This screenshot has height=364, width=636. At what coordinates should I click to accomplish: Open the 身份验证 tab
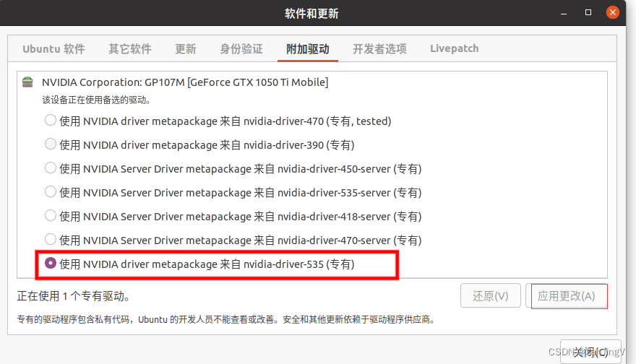241,49
